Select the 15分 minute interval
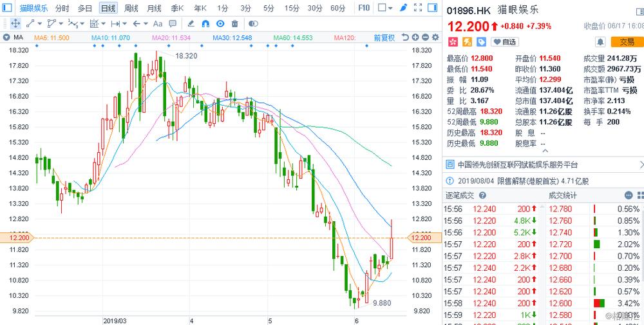Screen dimensions: 644x325 [292, 8]
